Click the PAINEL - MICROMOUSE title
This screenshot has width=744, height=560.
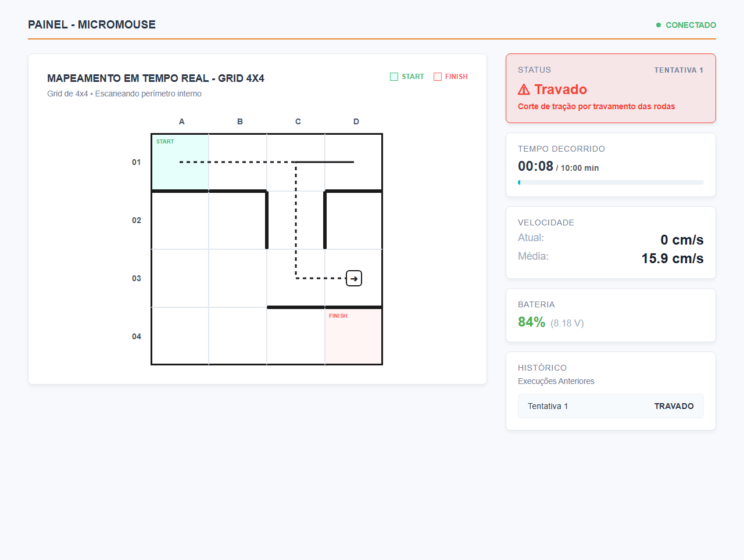click(x=92, y=24)
